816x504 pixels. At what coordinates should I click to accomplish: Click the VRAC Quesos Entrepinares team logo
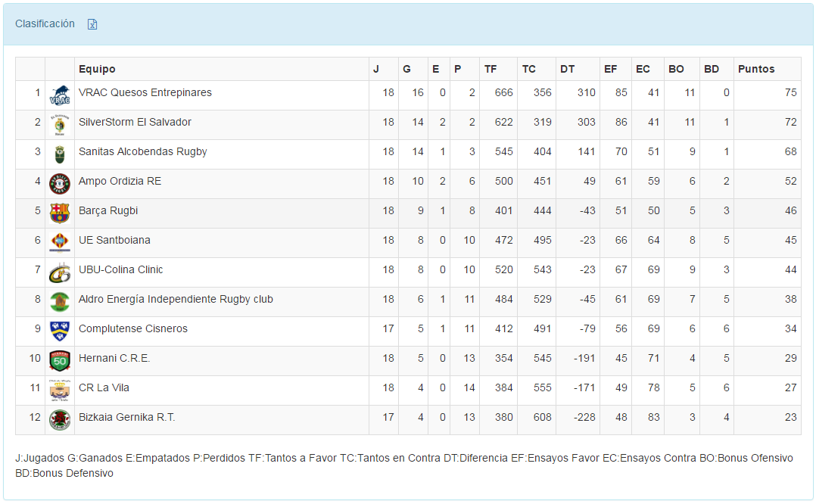[x=60, y=95]
